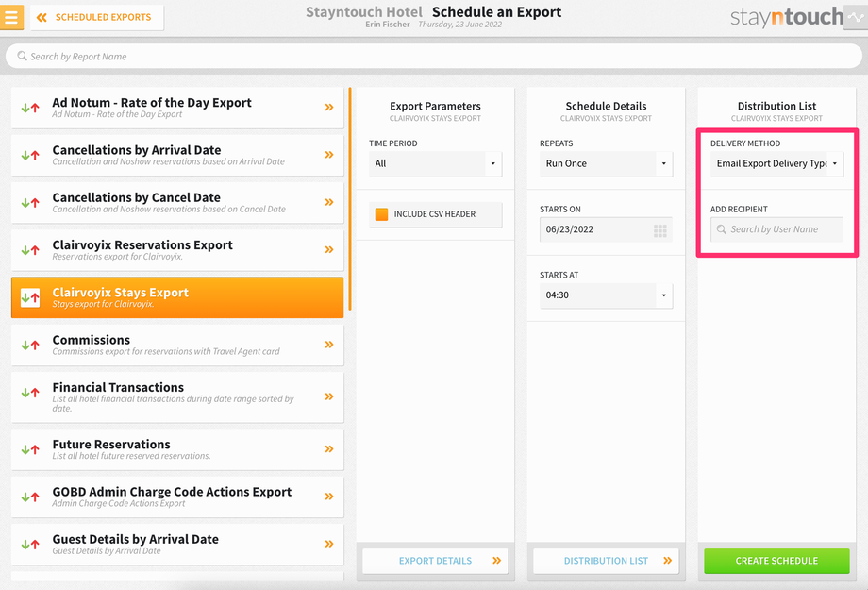
Task: Click export arrows icon for Clairvoyix Reservations Export
Action: tap(30, 250)
